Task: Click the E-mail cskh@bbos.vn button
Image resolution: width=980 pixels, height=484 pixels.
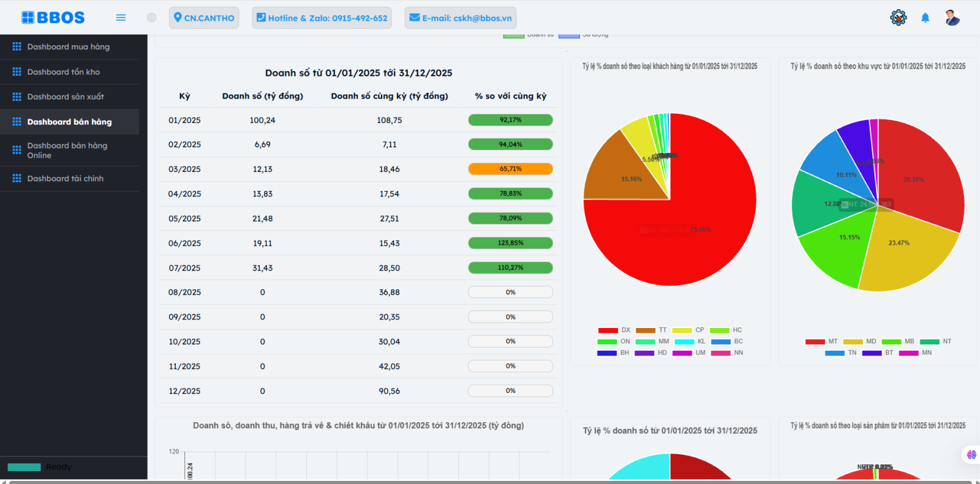Action: point(461,18)
